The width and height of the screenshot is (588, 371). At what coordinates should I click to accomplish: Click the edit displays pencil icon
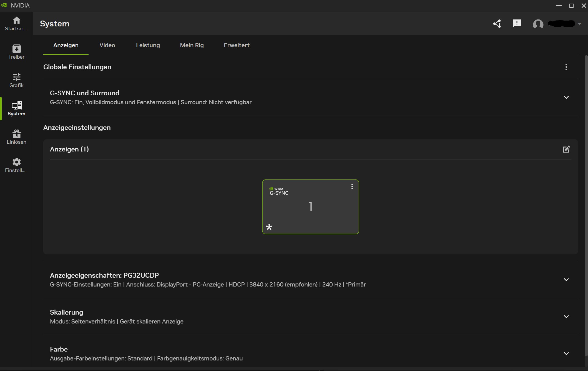(x=566, y=149)
